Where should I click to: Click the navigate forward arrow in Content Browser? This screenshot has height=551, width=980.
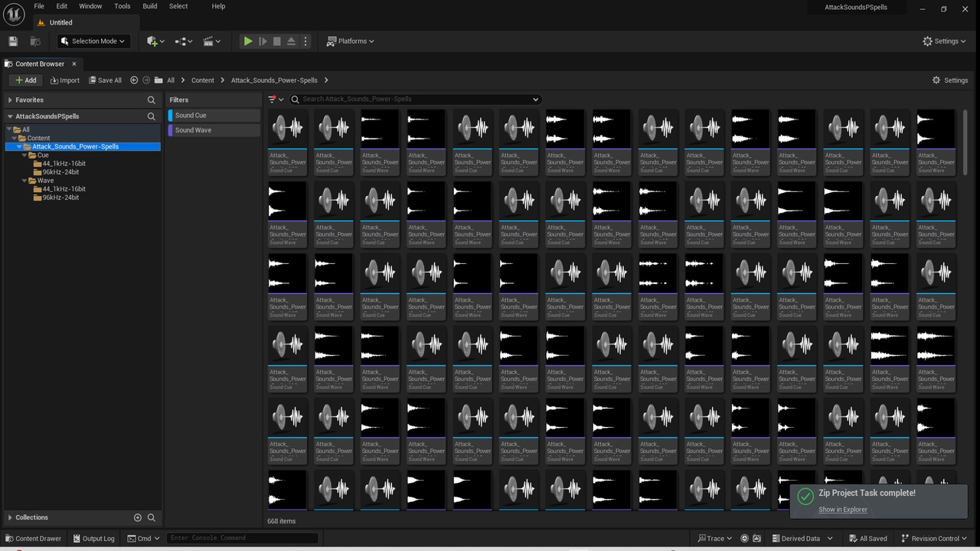pyautogui.click(x=146, y=80)
